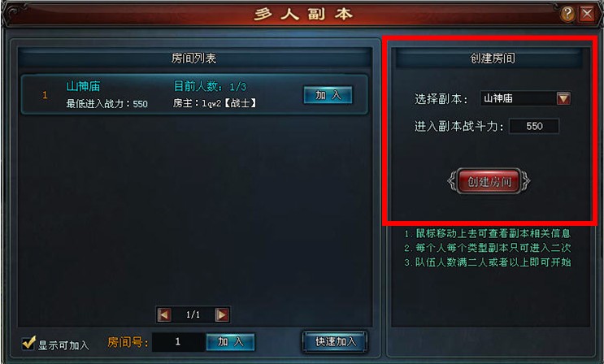Open help via question mark icon
604x364 pixels.
(x=567, y=15)
